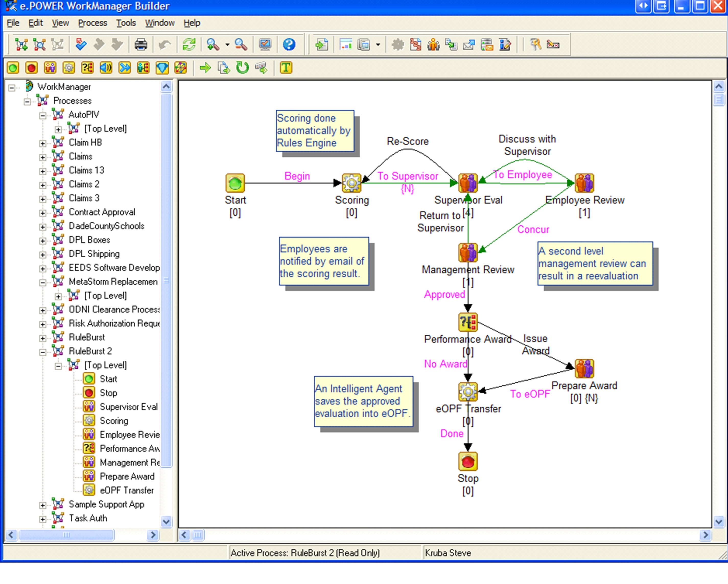Click the monitor with checkmark icon
The width and height of the screenshot is (728, 584).
tap(265, 44)
